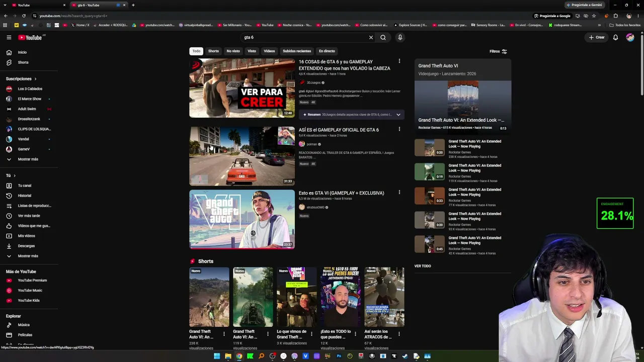Click the Crear button
This screenshot has height=362, width=644.
pos(597,37)
